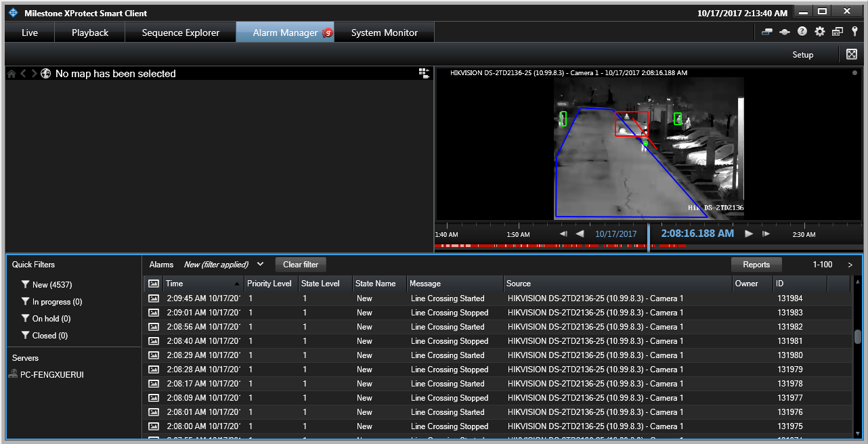
Task: Click image icon of alarm 131981 row
Action: tap(154, 340)
